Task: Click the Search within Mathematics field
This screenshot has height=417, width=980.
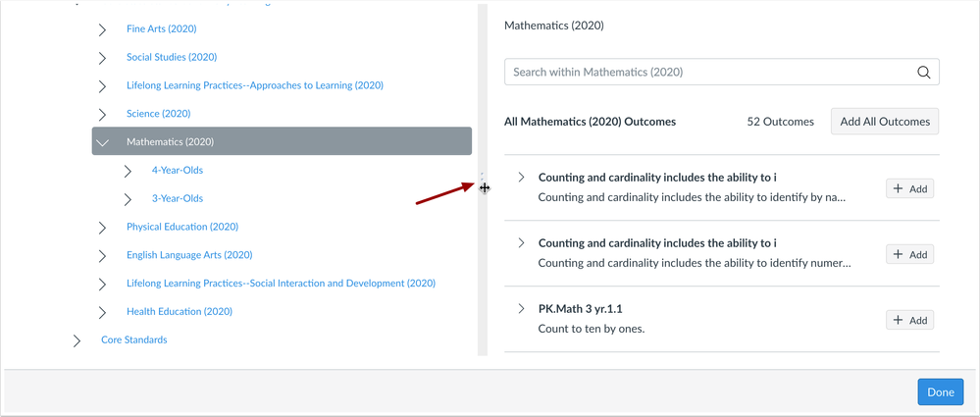Action: click(721, 72)
